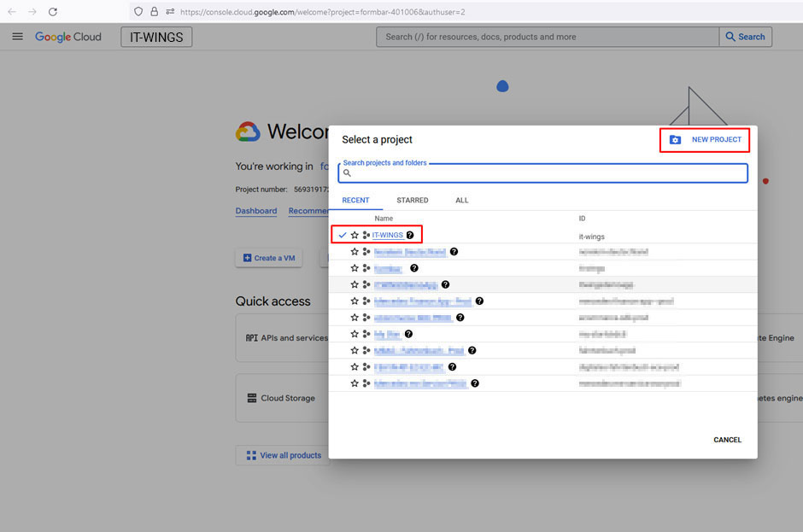The image size is (803, 532).
Task: Click NEW PROJECT button
Action: tap(705, 140)
